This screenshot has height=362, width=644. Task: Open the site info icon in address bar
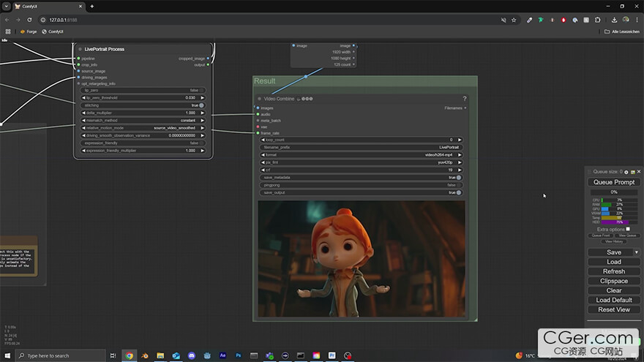tap(43, 20)
